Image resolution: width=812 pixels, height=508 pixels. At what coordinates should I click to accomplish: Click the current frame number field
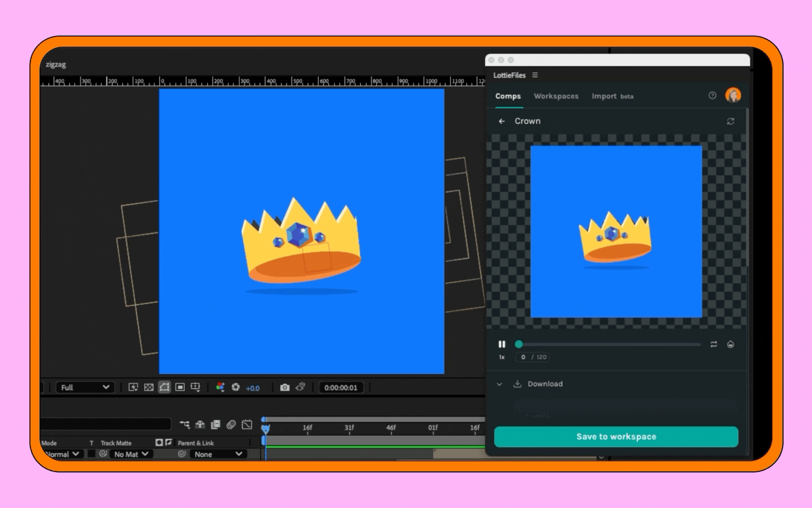522,357
